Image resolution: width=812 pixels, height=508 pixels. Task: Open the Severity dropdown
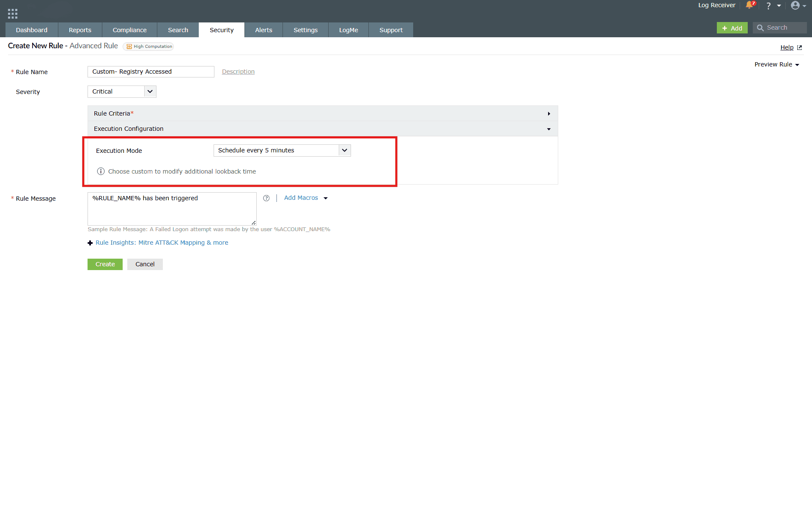pyautogui.click(x=122, y=91)
